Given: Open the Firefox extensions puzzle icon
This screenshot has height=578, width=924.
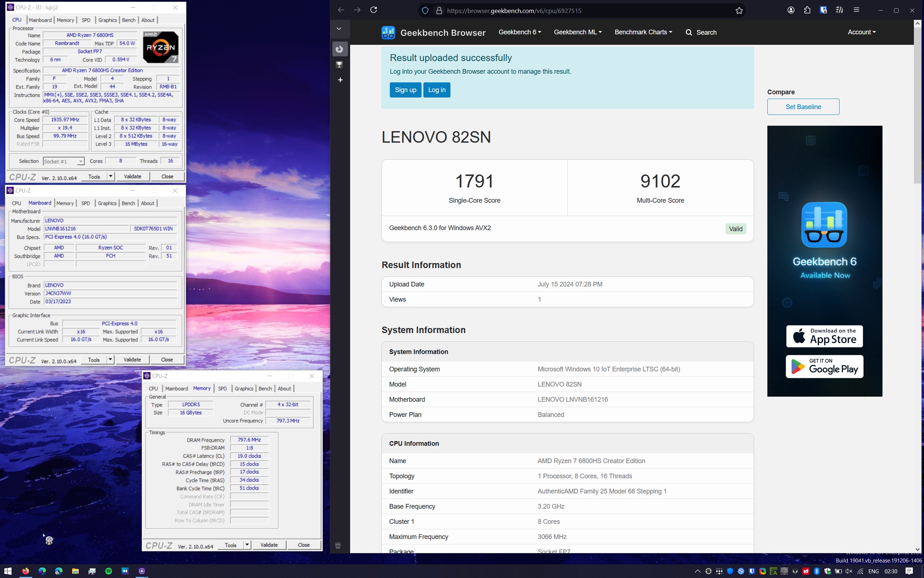Looking at the screenshot, I should (x=807, y=10).
